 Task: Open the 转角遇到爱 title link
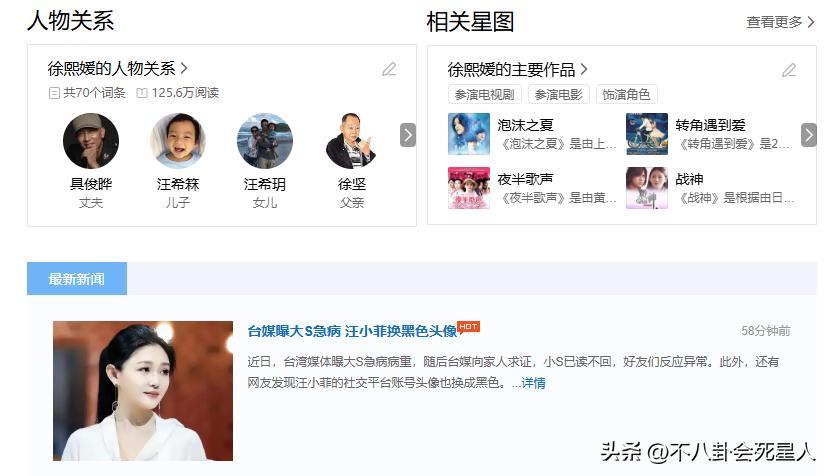pos(710,125)
